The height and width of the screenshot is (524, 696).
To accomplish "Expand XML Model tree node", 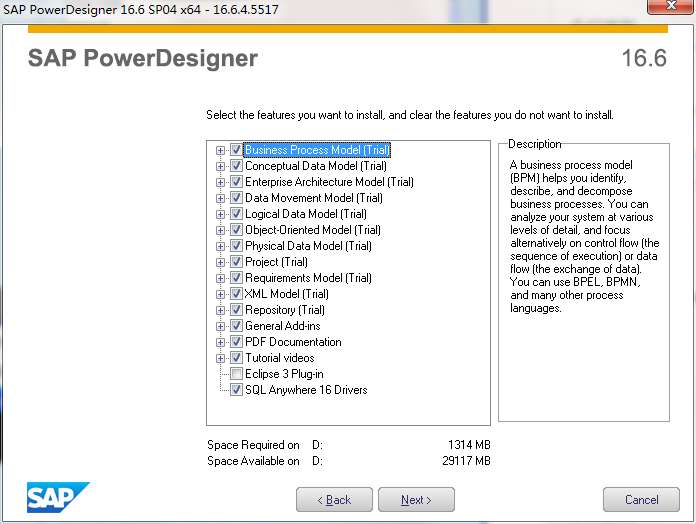I will click(x=220, y=294).
